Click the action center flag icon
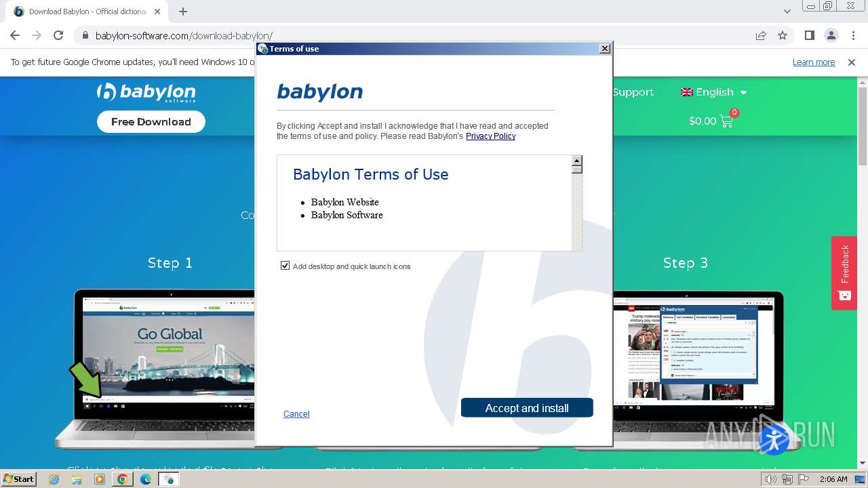This screenshot has height=488, width=868. coord(803,479)
